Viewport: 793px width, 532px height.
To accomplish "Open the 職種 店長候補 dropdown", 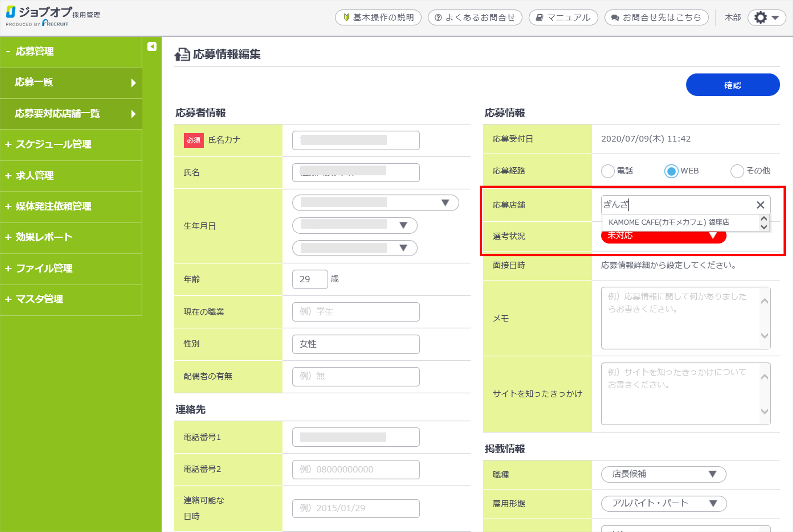I will [x=664, y=474].
